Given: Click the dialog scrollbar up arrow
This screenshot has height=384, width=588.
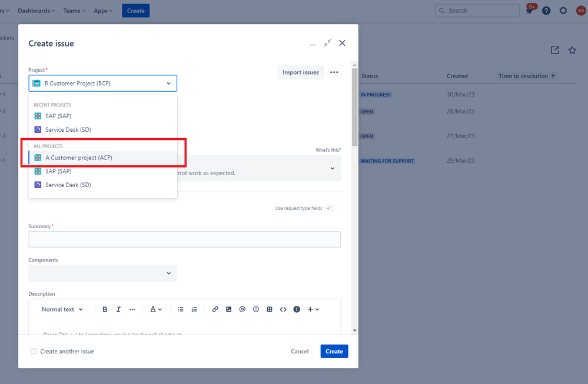Looking at the screenshot, I should [355, 65].
